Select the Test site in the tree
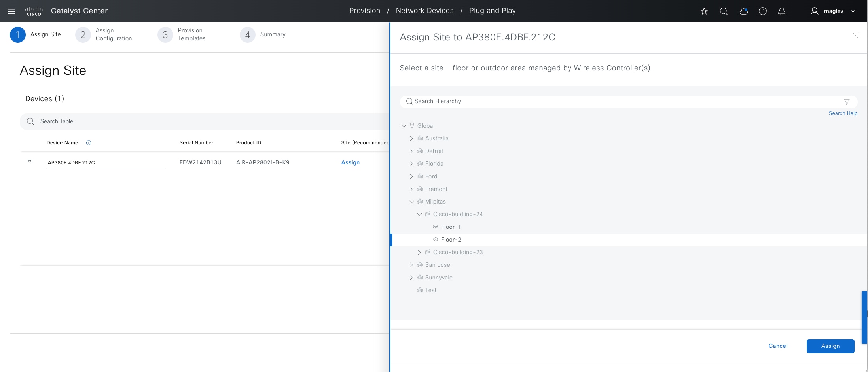 [x=431, y=290]
